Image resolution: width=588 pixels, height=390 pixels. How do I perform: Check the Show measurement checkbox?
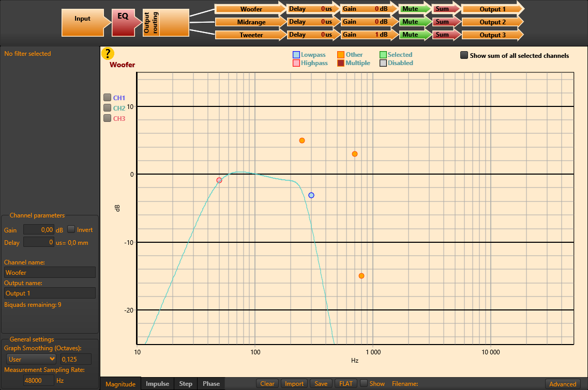(364, 383)
